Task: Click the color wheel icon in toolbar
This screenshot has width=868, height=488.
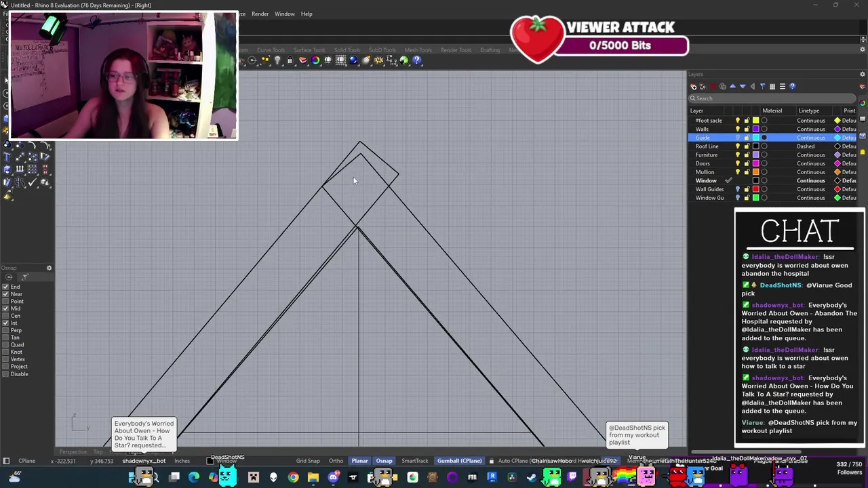Action: (x=315, y=60)
